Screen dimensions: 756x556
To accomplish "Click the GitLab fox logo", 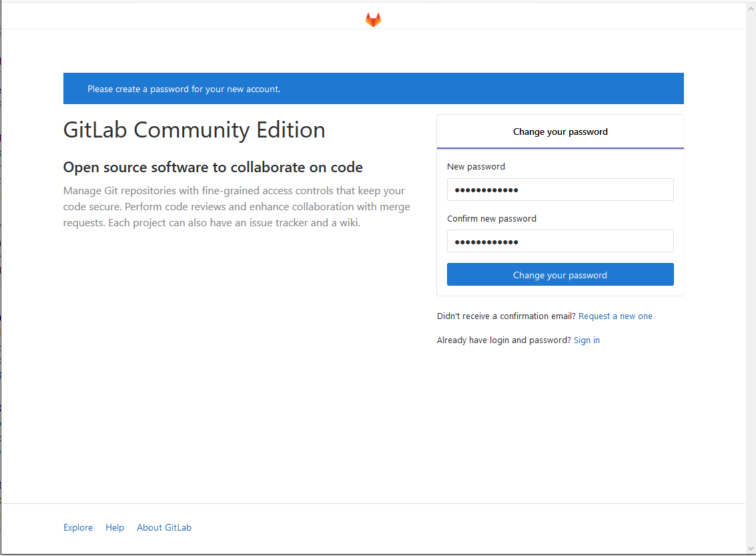I will (x=373, y=20).
